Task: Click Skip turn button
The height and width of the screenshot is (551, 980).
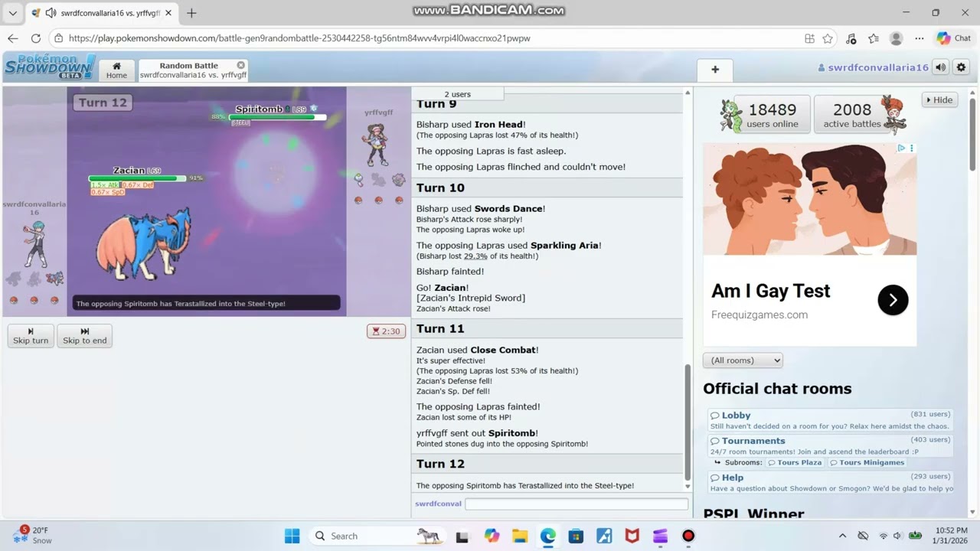Action: click(31, 336)
